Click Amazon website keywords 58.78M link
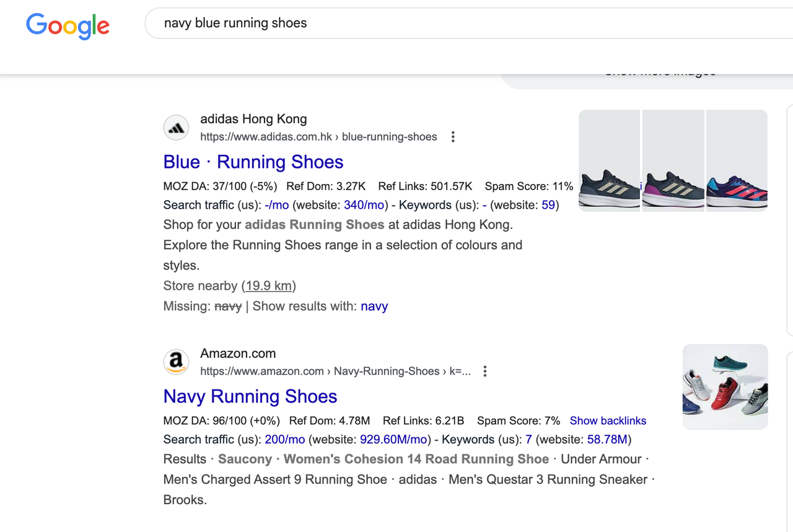The height and width of the screenshot is (532, 793). click(607, 440)
